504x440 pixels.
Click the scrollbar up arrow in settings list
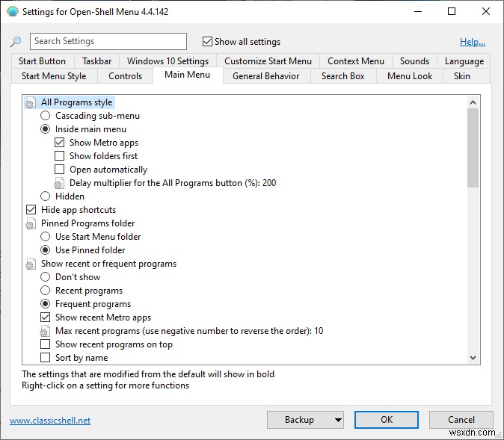click(473, 102)
